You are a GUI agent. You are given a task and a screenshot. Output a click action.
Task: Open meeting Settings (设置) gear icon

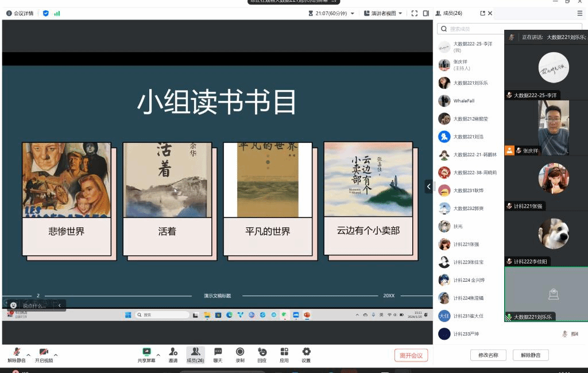[x=306, y=352]
